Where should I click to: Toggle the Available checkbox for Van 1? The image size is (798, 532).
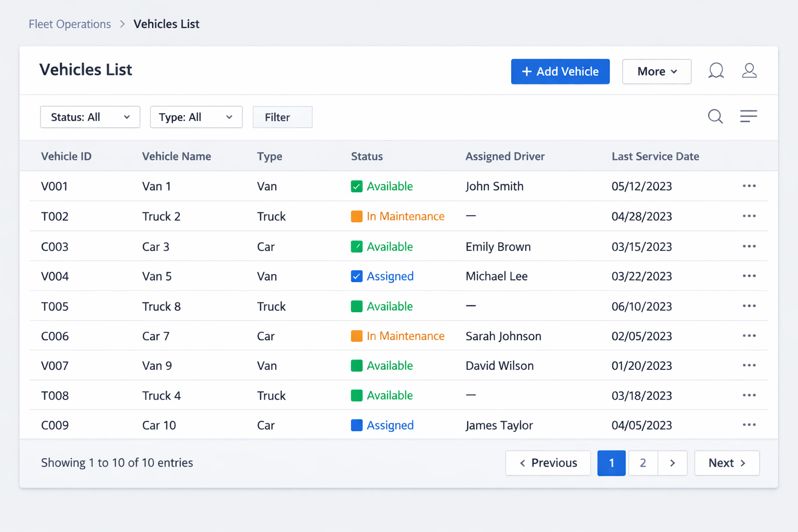click(356, 187)
